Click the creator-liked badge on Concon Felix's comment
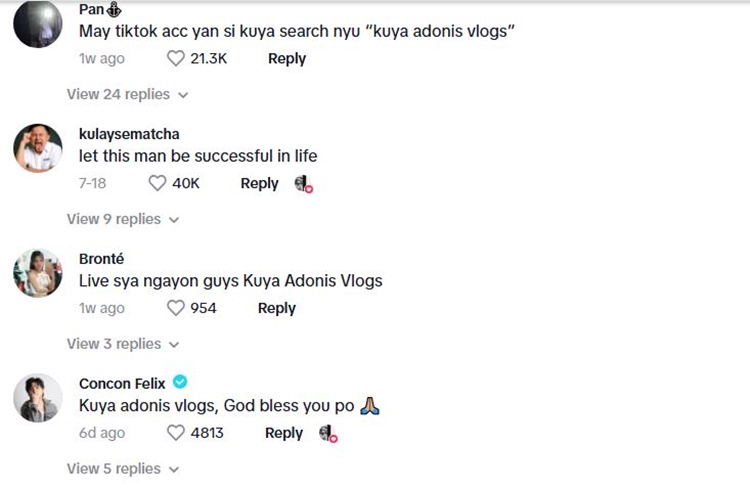750x488 pixels. click(x=328, y=433)
